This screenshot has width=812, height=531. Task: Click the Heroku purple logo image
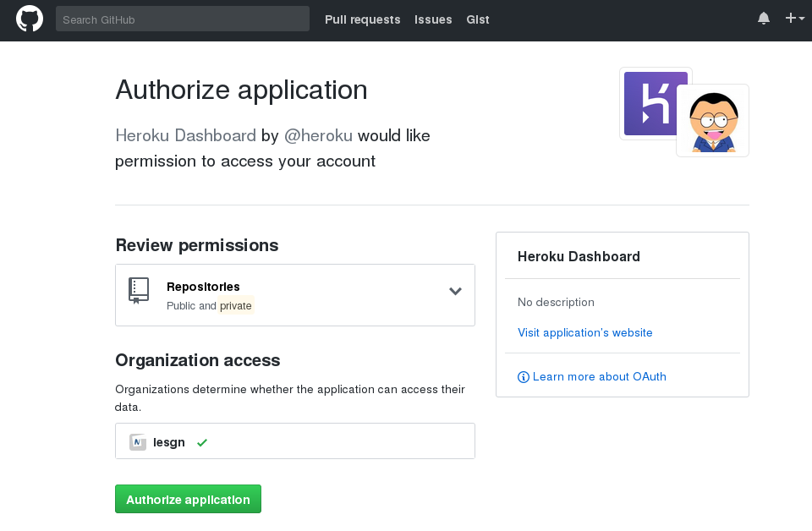click(655, 103)
